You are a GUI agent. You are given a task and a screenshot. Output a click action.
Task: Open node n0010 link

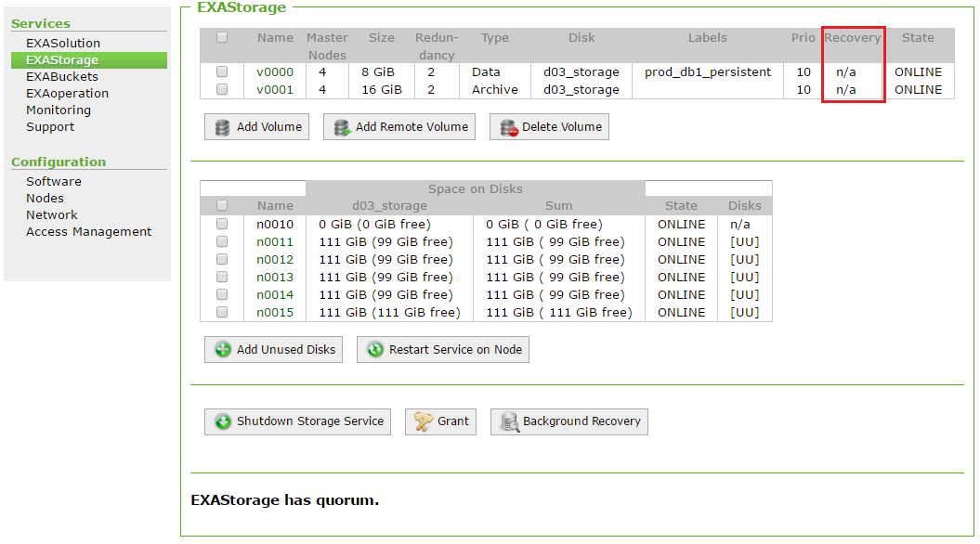275,225
